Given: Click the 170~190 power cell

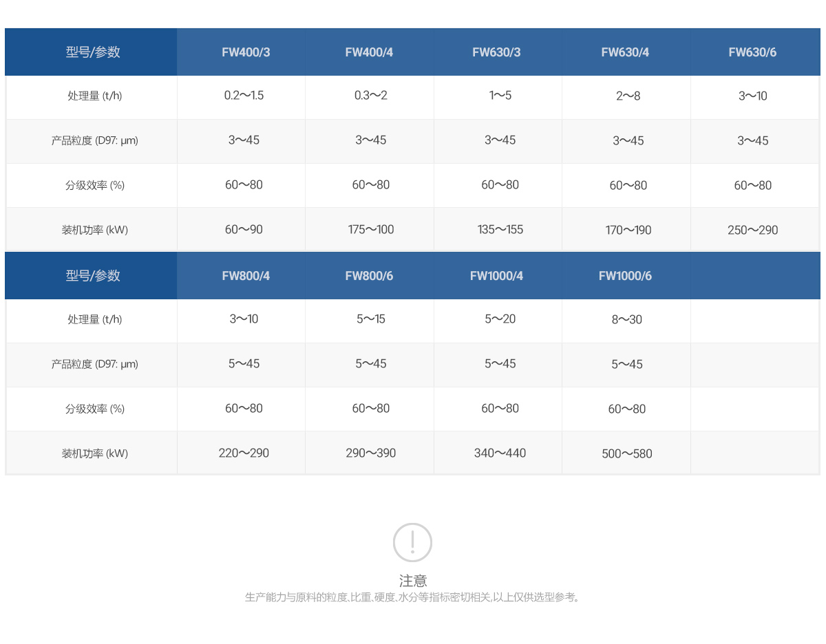Looking at the screenshot, I should [x=628, y=230].
